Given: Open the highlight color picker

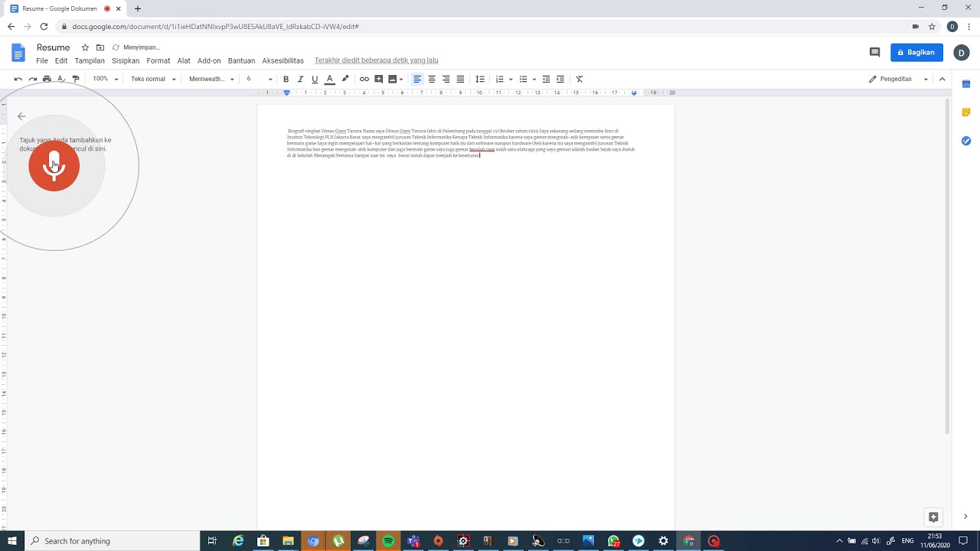Looking at the screenshot, I should click(x=345, y=79).
